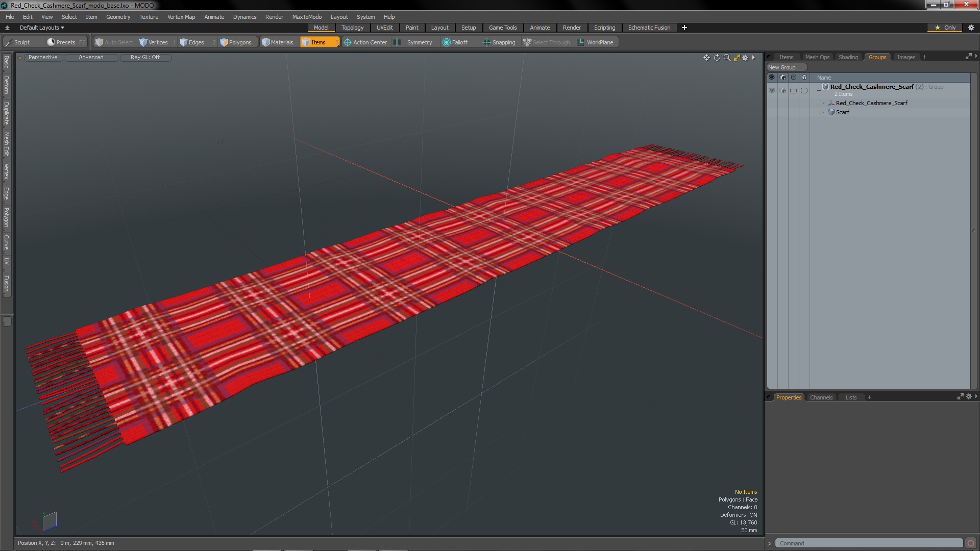Screen dimensions: 980x551
Task: Open the Texture menu
Action: pos(149,17)
